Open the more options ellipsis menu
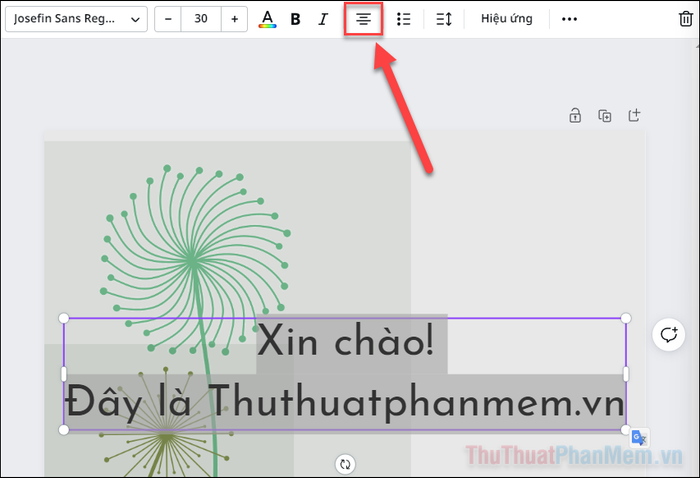 [569, 19]
